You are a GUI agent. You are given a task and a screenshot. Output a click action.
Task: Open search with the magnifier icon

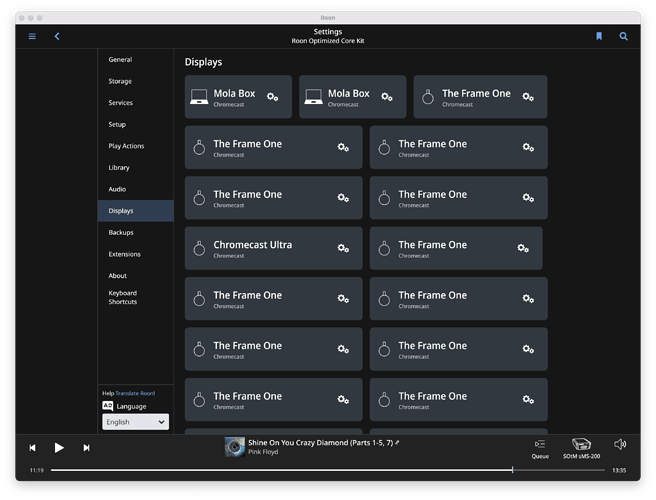pos(623,36)
